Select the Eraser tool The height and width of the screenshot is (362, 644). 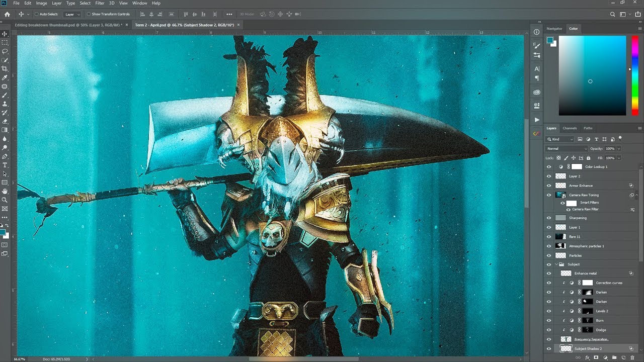[5, 121]
